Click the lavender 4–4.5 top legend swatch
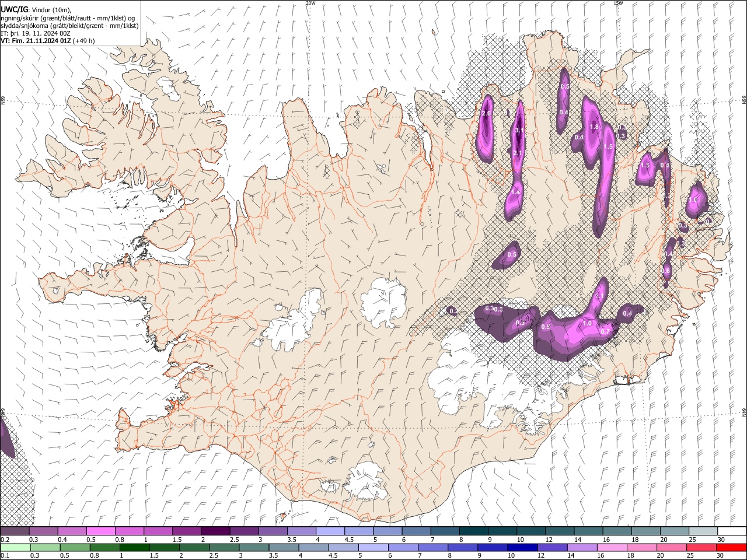The width and height of the screenshot is (747, 560). pyautogui.click(x=330, y=531)
